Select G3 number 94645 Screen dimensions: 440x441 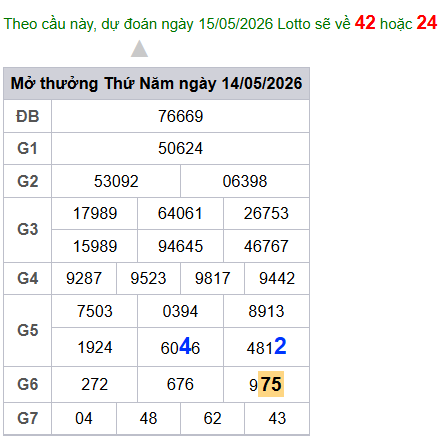pyautogui.click(x=180, y=246)
